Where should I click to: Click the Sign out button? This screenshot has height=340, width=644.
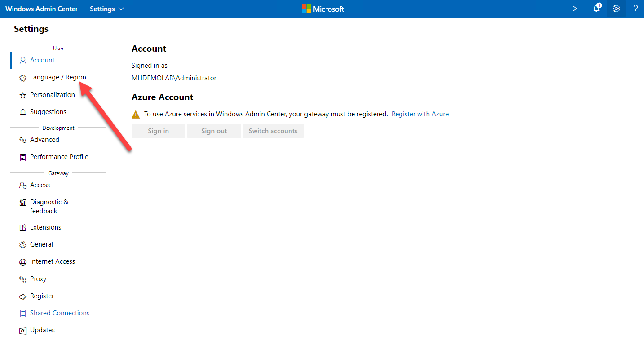(x=214, y=131)
